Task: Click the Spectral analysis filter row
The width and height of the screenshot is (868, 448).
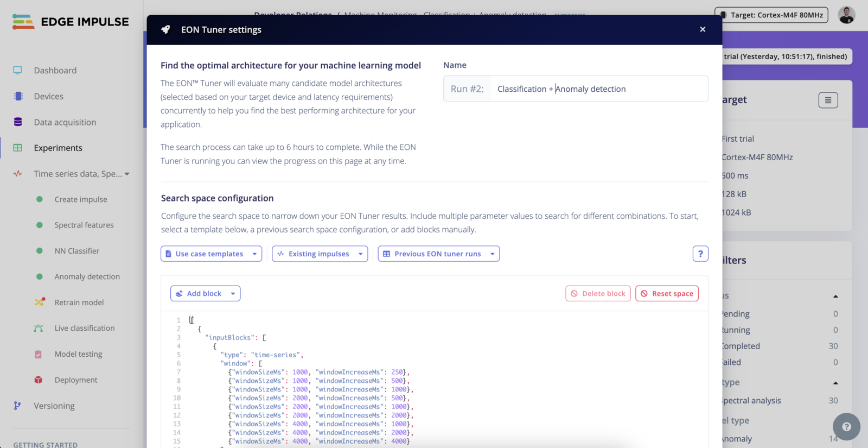Action: [781, 401]
